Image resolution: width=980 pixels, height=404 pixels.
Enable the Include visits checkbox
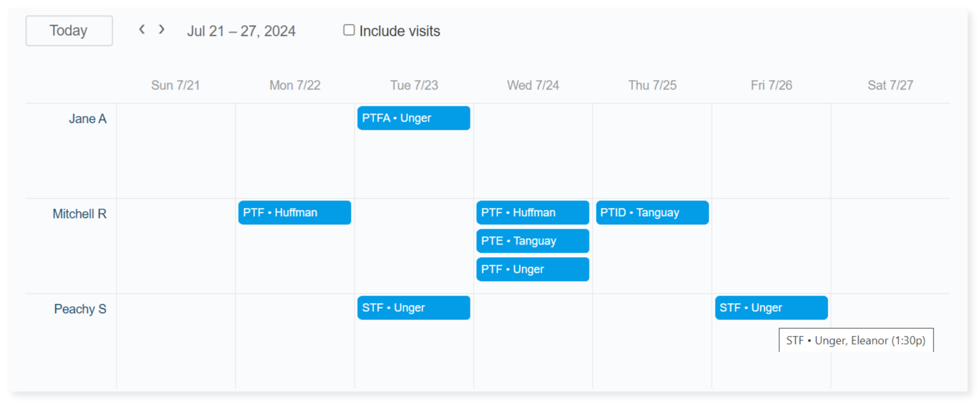tap(349, 30)
